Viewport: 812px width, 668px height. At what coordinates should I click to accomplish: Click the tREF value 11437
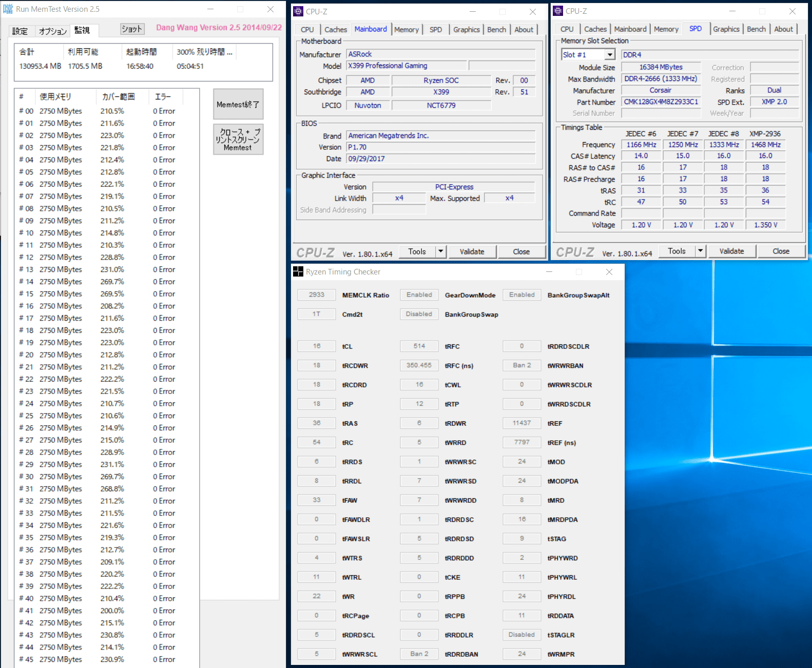tap(522, 423)
